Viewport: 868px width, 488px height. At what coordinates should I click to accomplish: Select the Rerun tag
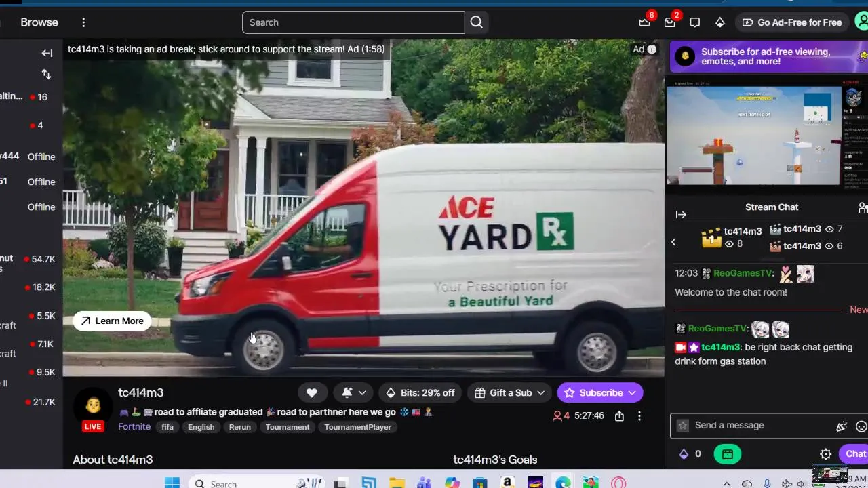click(x=240, y=427)
